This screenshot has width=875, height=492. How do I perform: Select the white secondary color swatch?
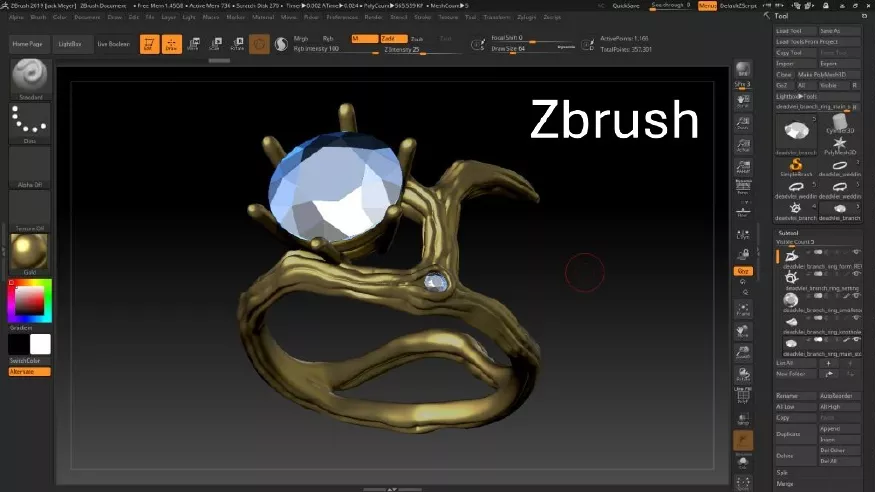tap(40, 344)
